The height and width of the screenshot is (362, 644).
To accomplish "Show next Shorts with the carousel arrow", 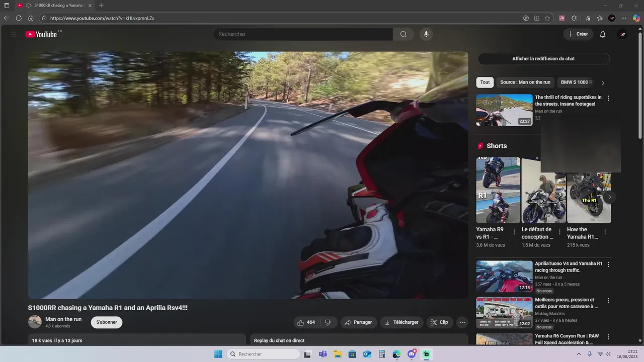I will [609, 197].
